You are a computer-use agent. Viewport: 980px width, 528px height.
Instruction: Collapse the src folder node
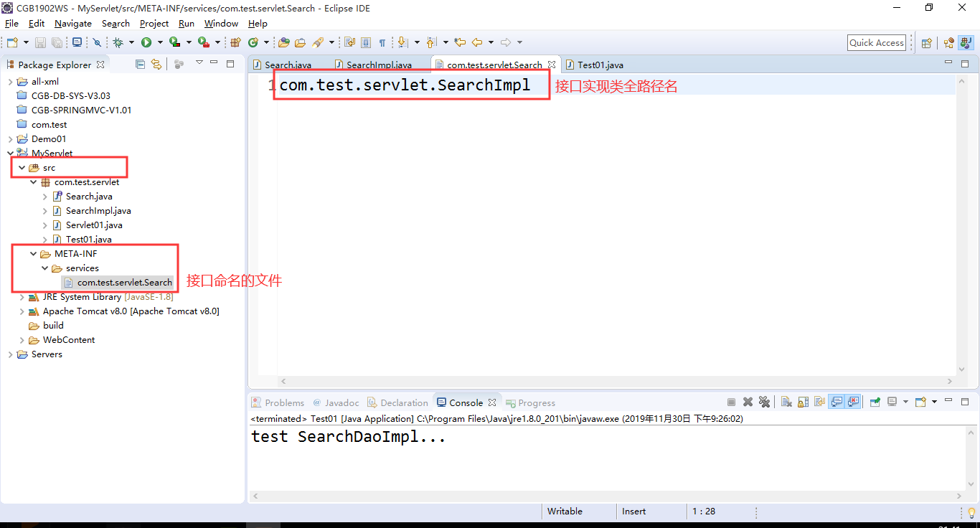click(x=22, y=168)
